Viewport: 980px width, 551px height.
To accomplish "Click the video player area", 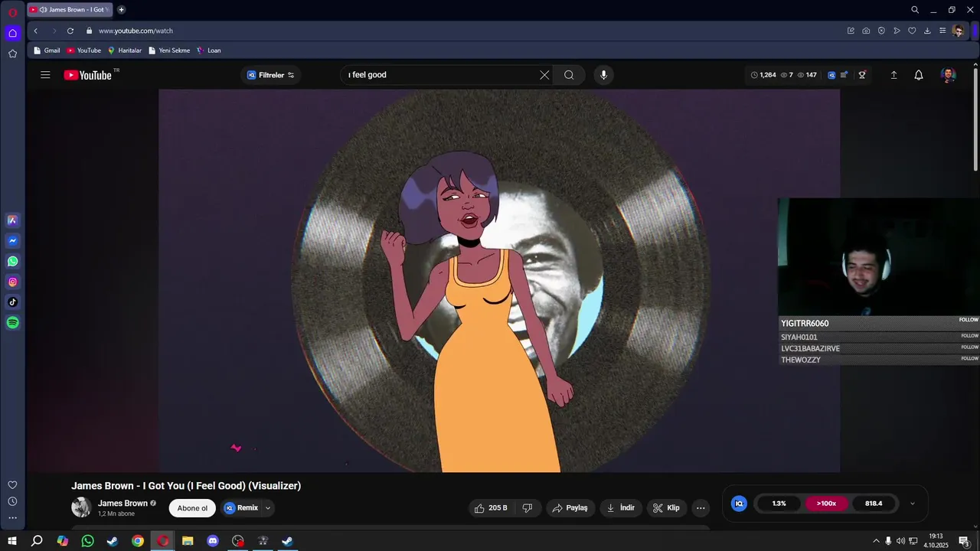I will coord(499,281).
